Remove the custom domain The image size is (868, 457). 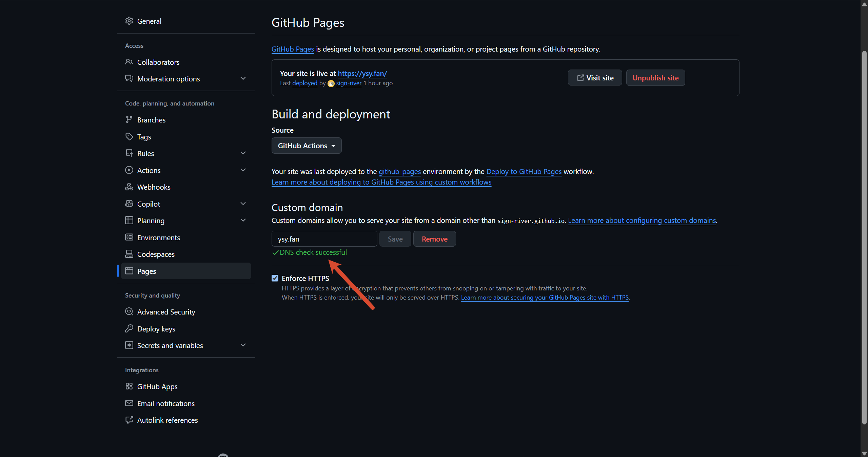pyautogui.click(x=435, y=239)
